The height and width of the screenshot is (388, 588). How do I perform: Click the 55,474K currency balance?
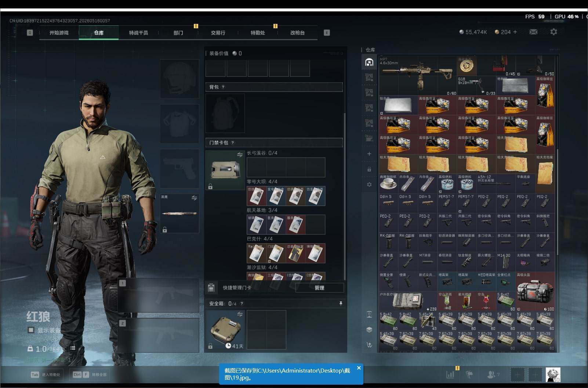[x=473, y=32]
